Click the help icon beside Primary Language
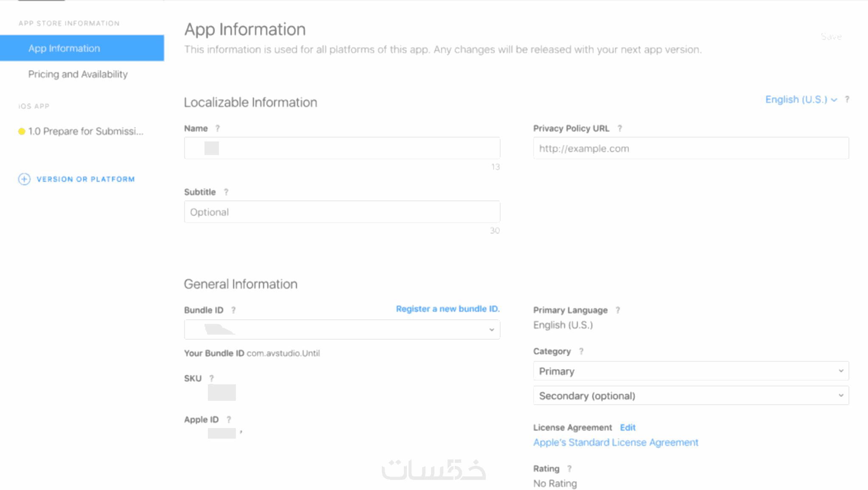868x490 pixels. (618, 310)
